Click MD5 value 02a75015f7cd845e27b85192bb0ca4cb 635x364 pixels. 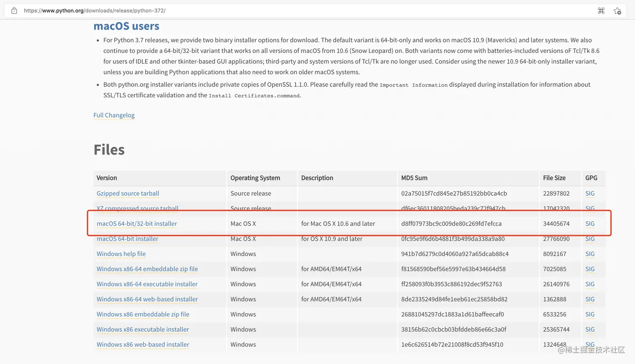454,194
